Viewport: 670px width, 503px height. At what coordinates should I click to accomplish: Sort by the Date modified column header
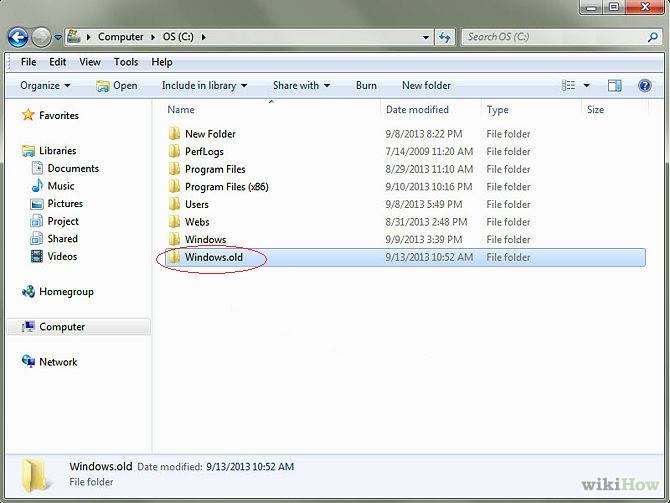click(417, 110)
